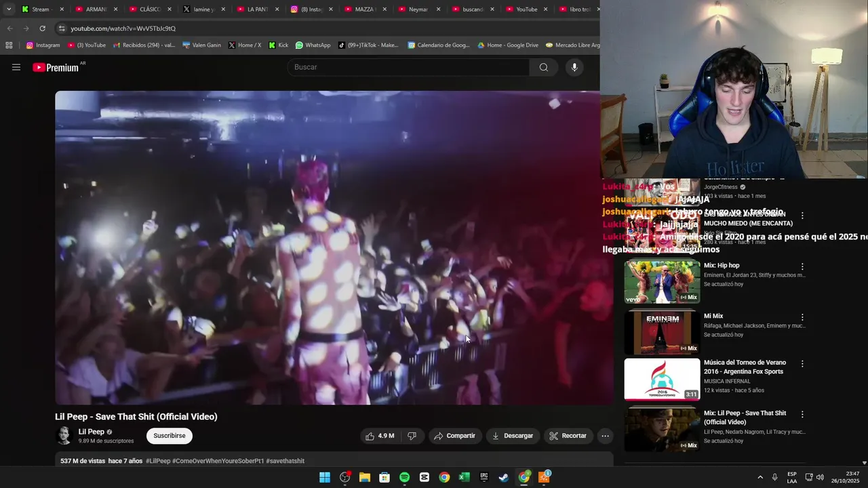The image size is (868, 488).
Task: Open options for Música del Torneo de Verano
Action: point(802,364)
